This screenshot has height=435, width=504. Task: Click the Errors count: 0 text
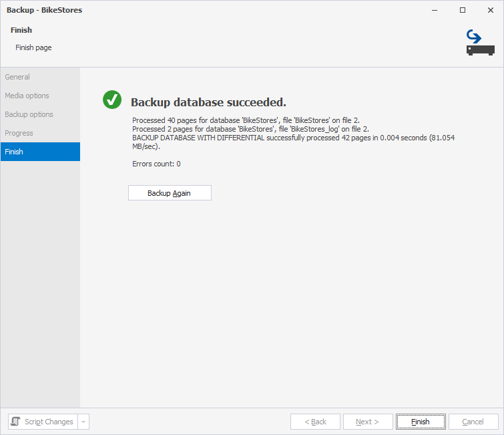pos(156,164)
